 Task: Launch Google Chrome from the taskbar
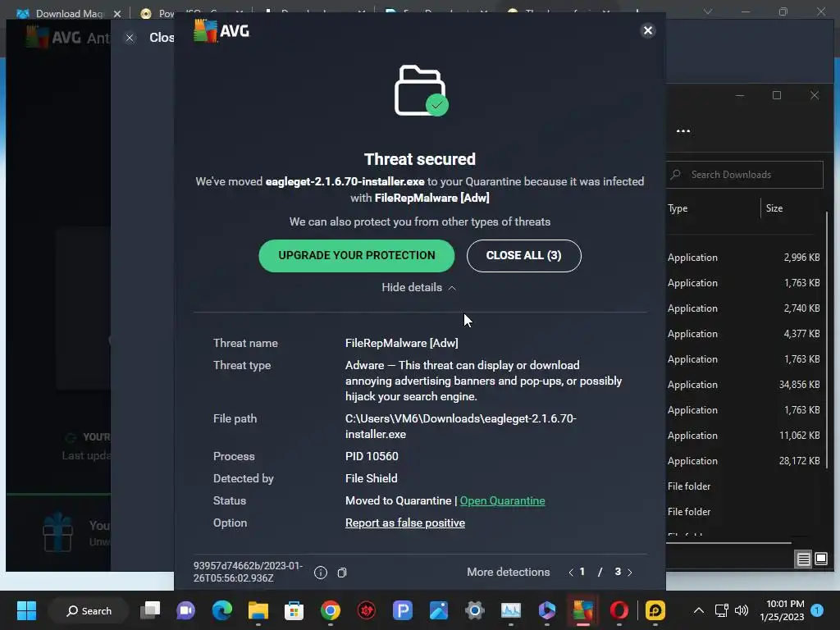click(x=330, y=610)
